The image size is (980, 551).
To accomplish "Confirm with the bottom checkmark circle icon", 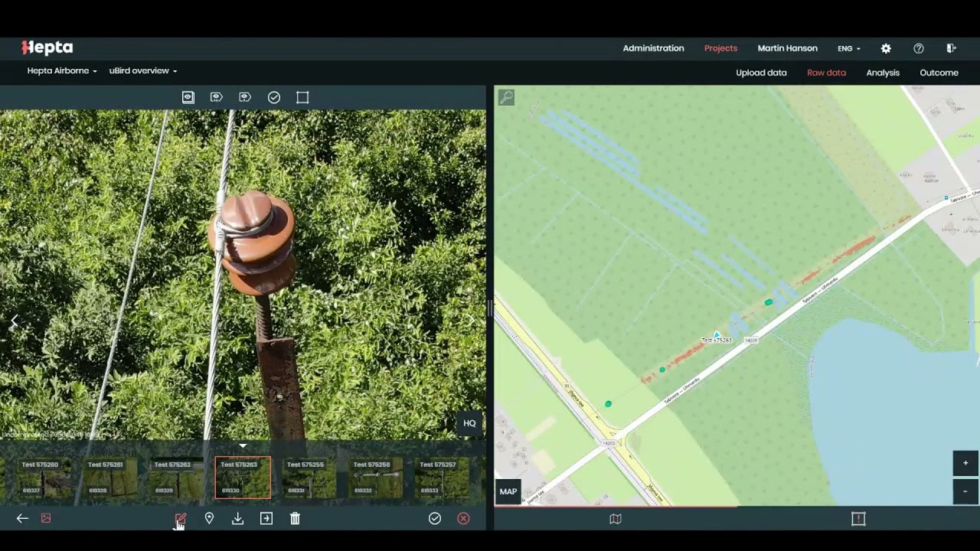I will click(x=435, y=519).
